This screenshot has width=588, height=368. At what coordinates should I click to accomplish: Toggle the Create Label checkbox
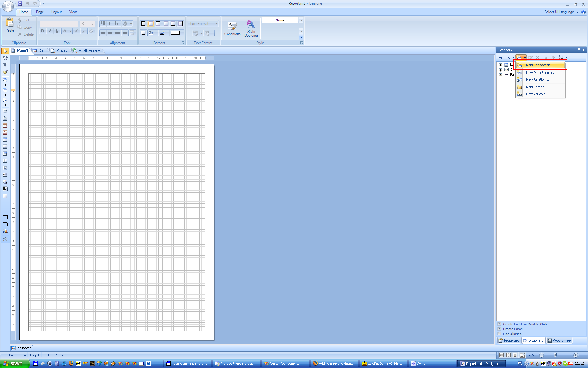[x=499, y=329]
